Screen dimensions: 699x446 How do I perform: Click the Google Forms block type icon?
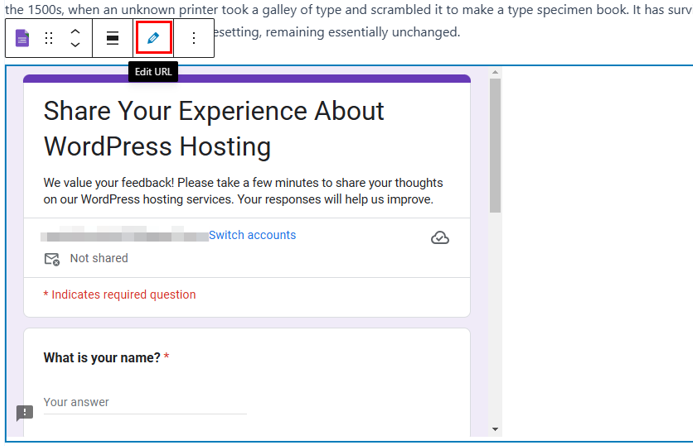22,38
